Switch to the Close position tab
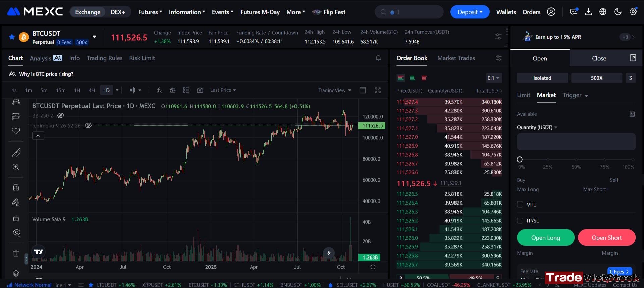 click(599, 58)
